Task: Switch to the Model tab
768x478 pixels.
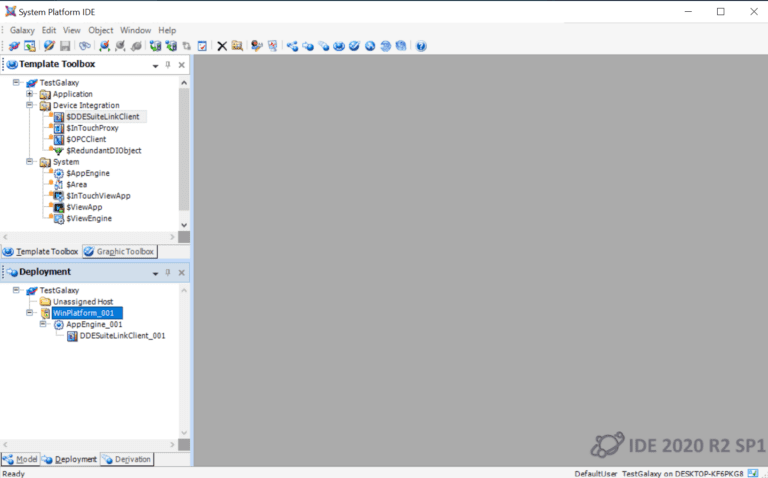Action: pyautogui.click(x=20, y=459)
